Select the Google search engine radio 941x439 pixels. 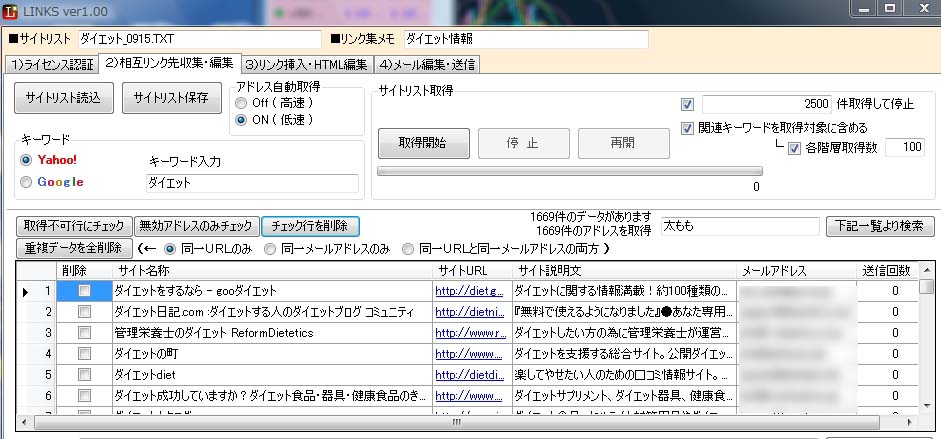[x=26, y=182]
